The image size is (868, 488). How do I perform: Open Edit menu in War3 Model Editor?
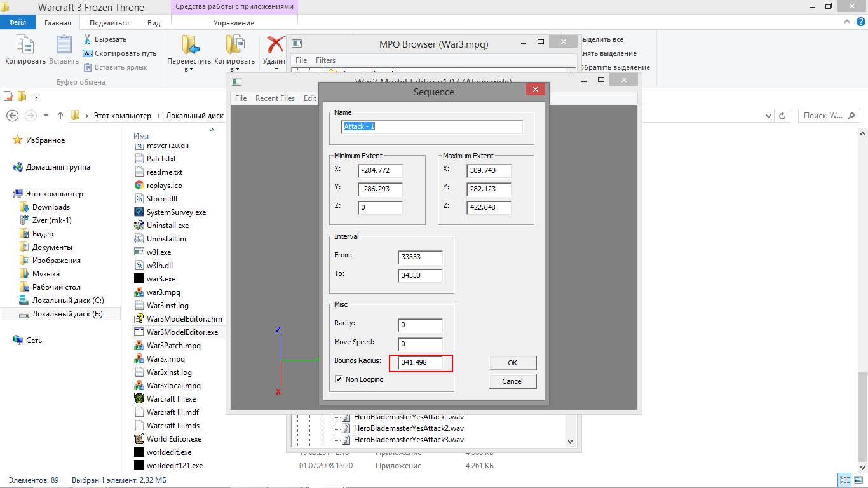(x=309, y=98)
